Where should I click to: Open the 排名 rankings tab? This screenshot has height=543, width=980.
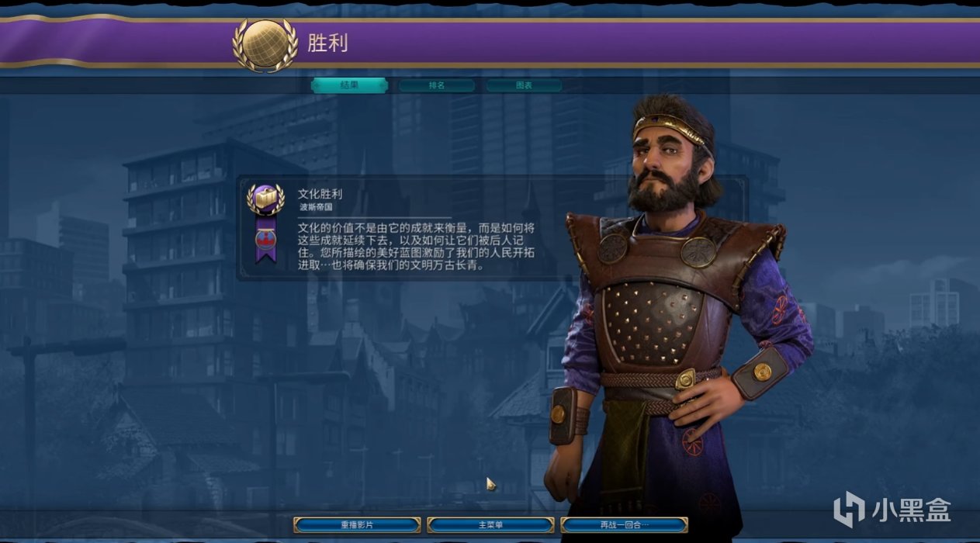(437, 85)
